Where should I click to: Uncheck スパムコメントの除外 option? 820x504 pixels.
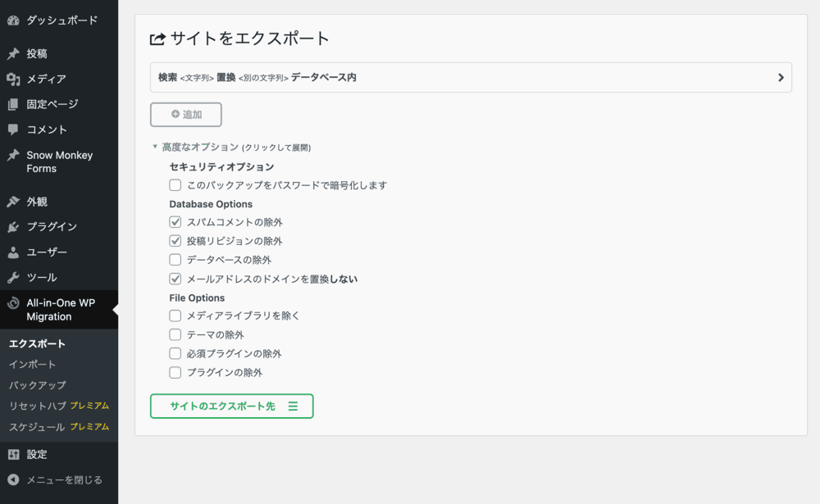pos(175,221)
